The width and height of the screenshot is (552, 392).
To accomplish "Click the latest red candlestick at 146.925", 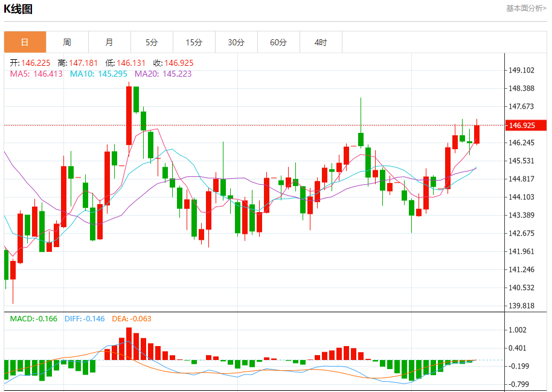I will click(x=477, y=134).
